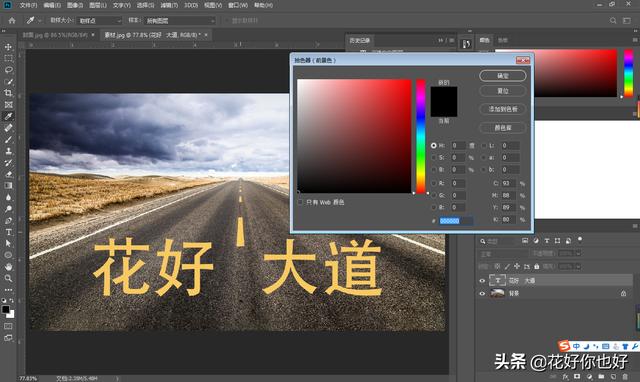Click the R value input field
This screenshot has width=640, height=382.
coord(458,183)
